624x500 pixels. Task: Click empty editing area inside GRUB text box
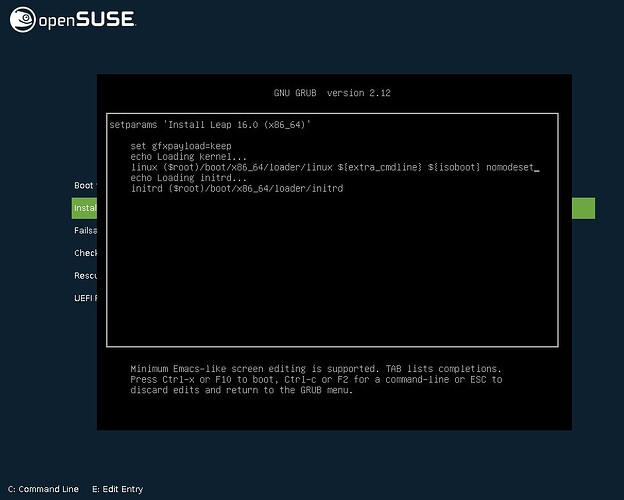[332, 271]
